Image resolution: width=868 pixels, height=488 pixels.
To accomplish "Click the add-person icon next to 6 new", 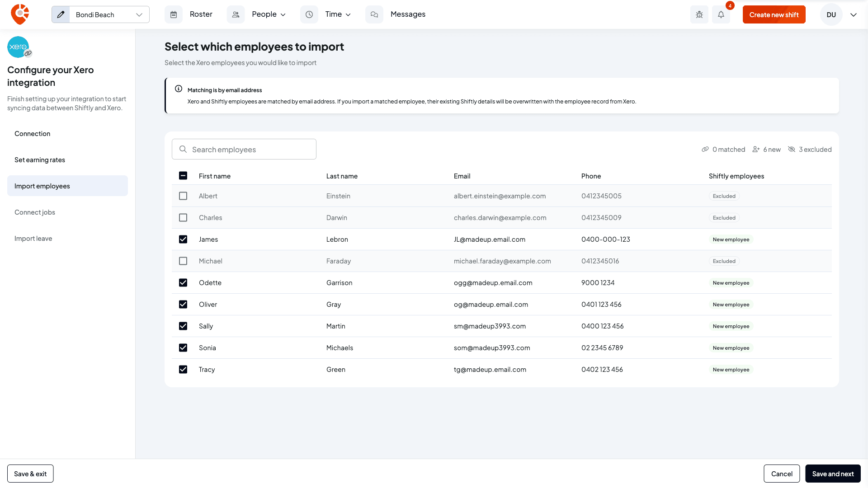I will 756,149.
